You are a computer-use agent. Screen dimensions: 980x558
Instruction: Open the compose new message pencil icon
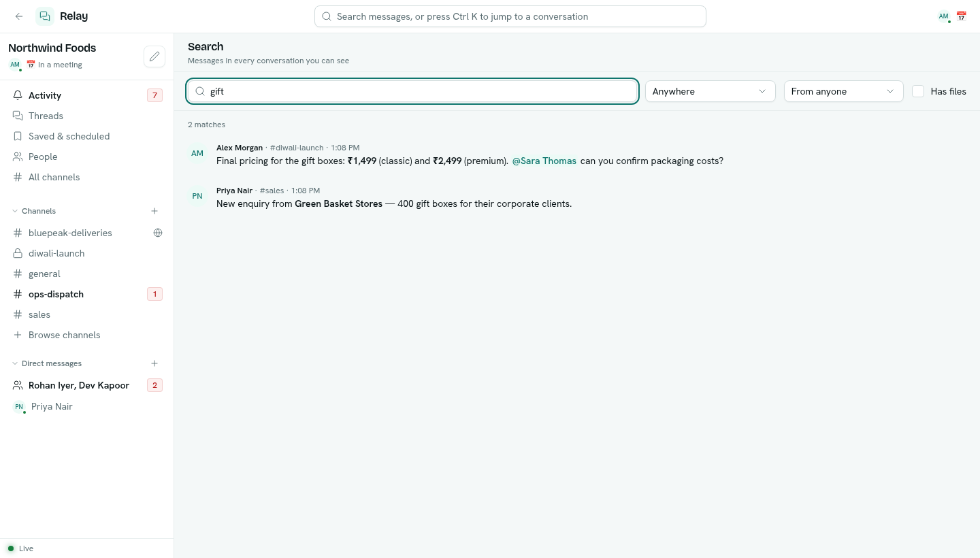(x=154, y=56)
